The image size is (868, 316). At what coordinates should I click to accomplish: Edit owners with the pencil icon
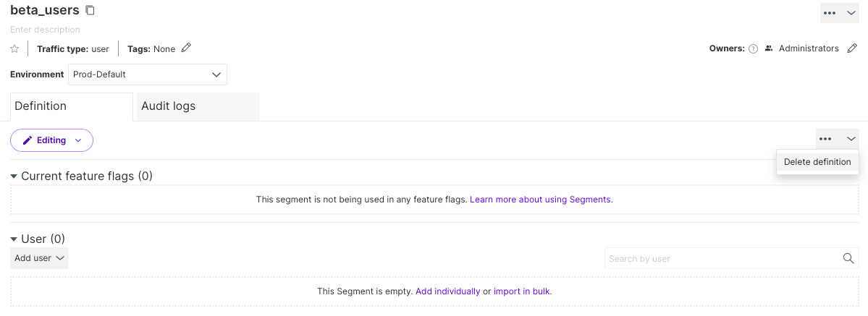[x=852, y=48]
